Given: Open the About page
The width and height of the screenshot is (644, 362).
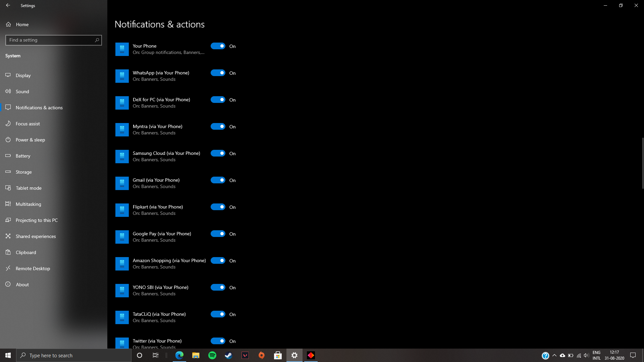Looking at the screenshot, I should pos(54,285).
